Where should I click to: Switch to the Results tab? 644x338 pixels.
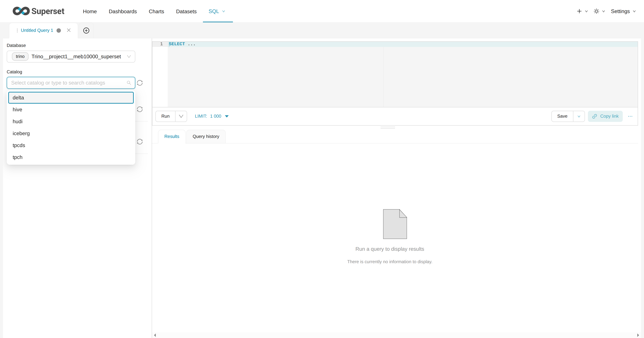[x=172, y=137]
